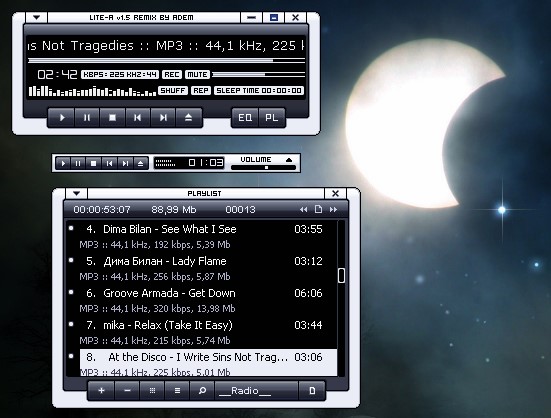Toggle the REP repeat mode
The height and width of the screenshot is (418, 551).
(201, 90)
